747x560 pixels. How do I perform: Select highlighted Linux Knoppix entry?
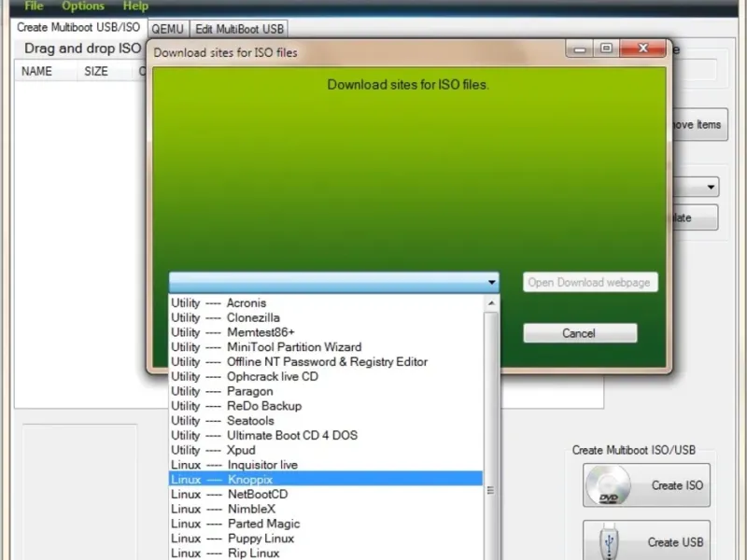(x=326, y=479)
